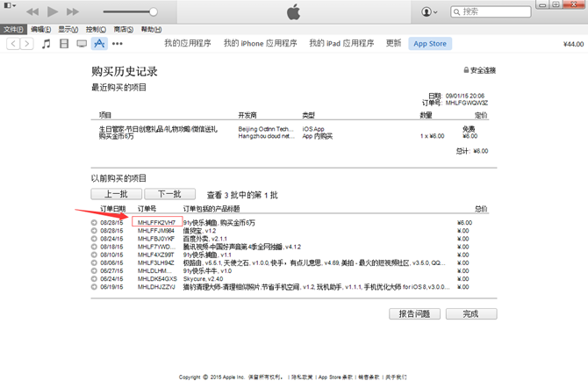588x388 pixels.
Task: Click the 百度外卖, v2.1.1 product title
Action: tap(204, 239)
